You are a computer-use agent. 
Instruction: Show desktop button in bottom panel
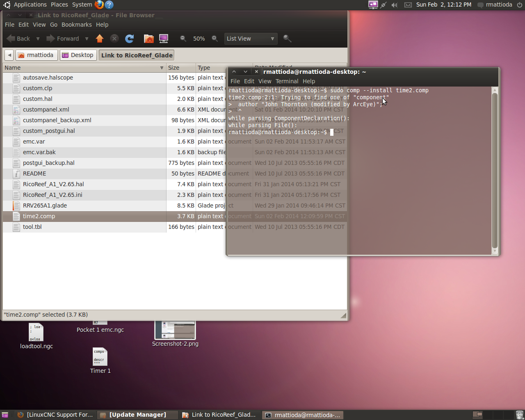coord(5,415)
